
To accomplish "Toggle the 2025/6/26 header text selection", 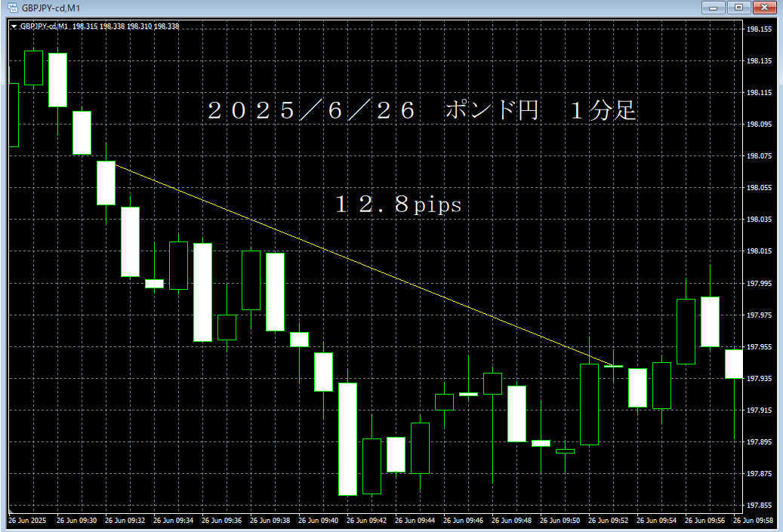I will pos(423,111).
